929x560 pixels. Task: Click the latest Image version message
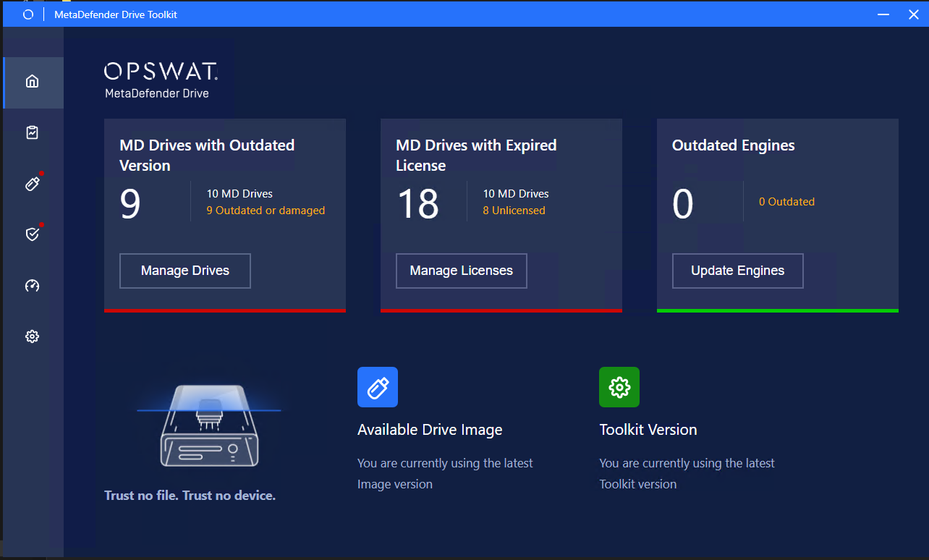coord(445,473)
